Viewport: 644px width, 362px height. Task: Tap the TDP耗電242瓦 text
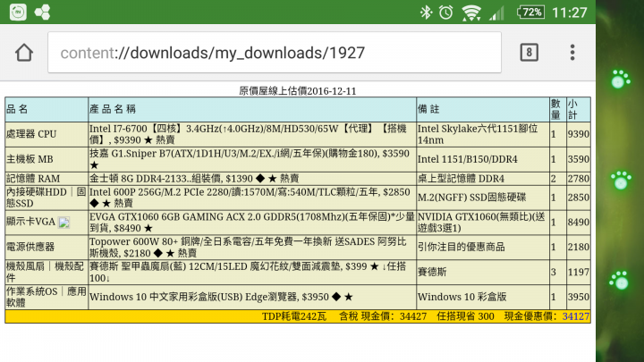tap(294, 316)
